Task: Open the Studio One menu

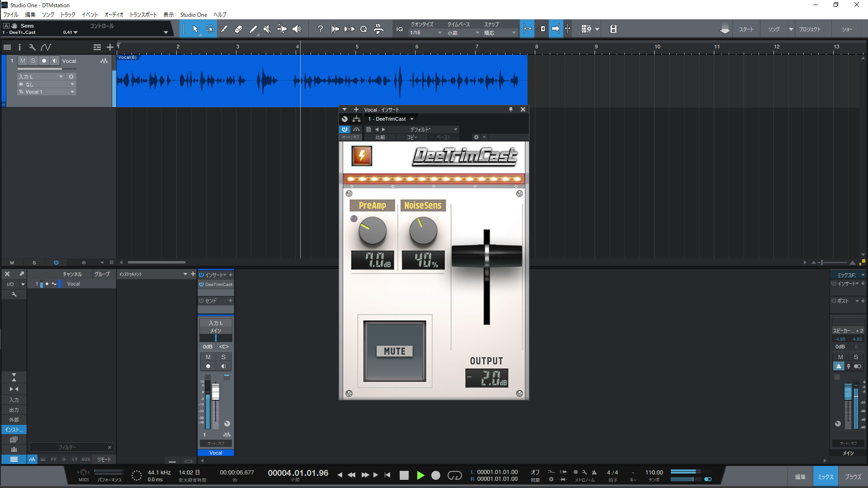Action: (x=193, y=15)
